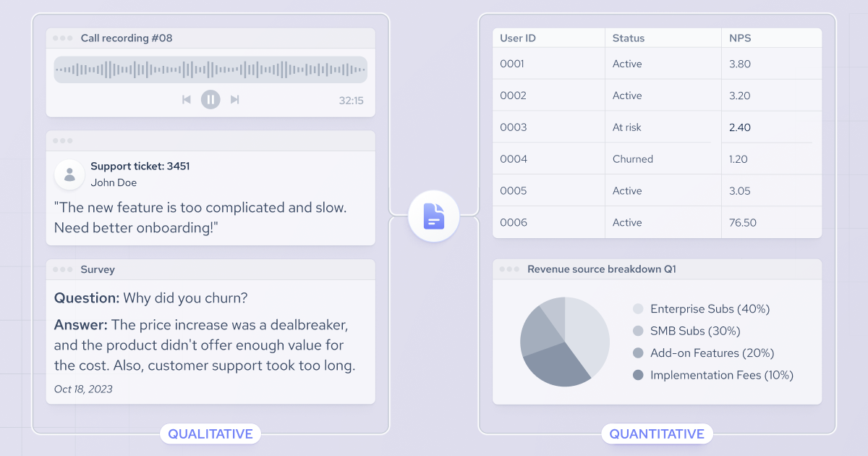The image size is (868, 456).
Task: Pause the call recording playback
Action: [210, 99]
